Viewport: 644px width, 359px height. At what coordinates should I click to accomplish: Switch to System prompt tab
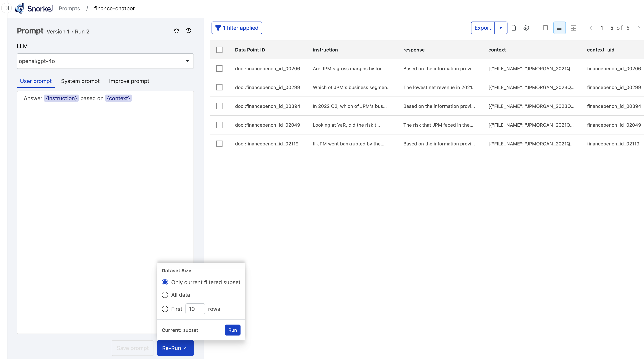80,81
